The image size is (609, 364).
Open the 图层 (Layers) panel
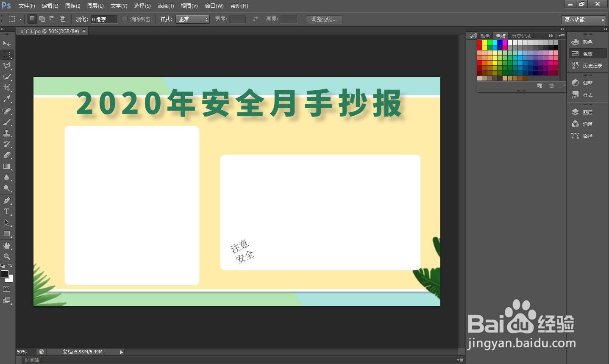point(587,112)
